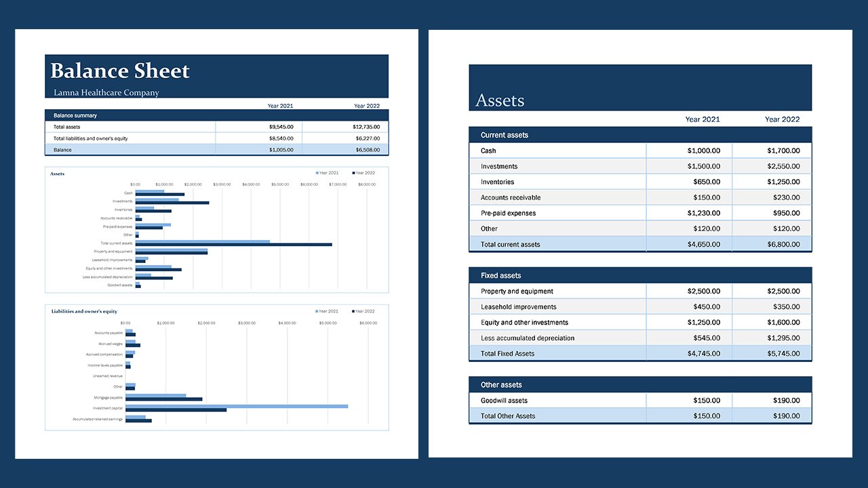Select the Total assets value $9,545.00
This screenshot has width=868, height=488.
tap(279, 127)
